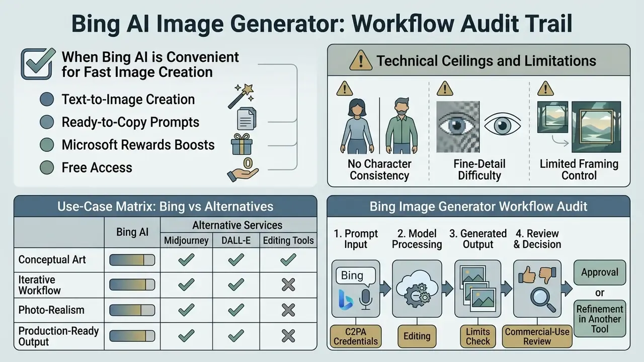Select the bullet next to Free Access
The image size is (644, 362).
pos(47,167)
